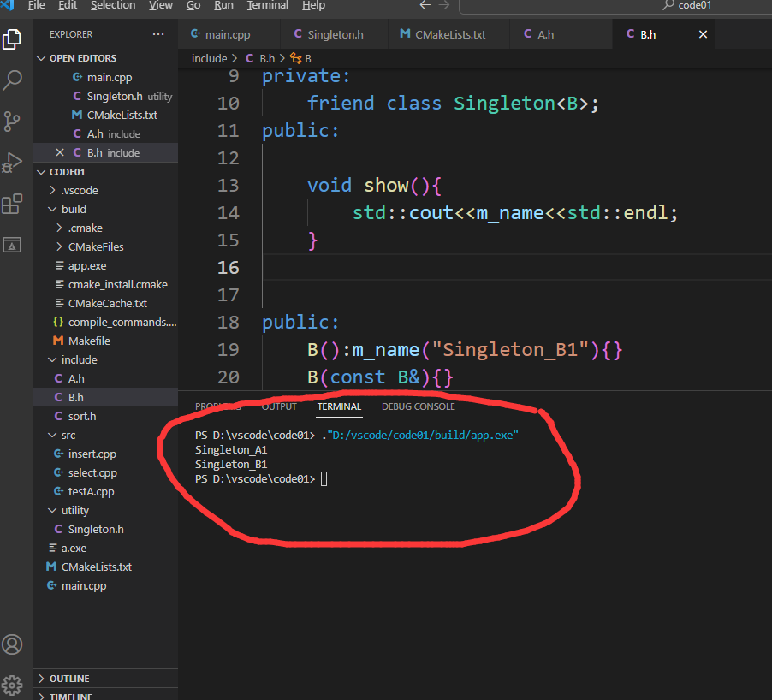
Task: Collapse the OPEN EDITORS section
Action: pyautogui.click(x=105, y=58)
